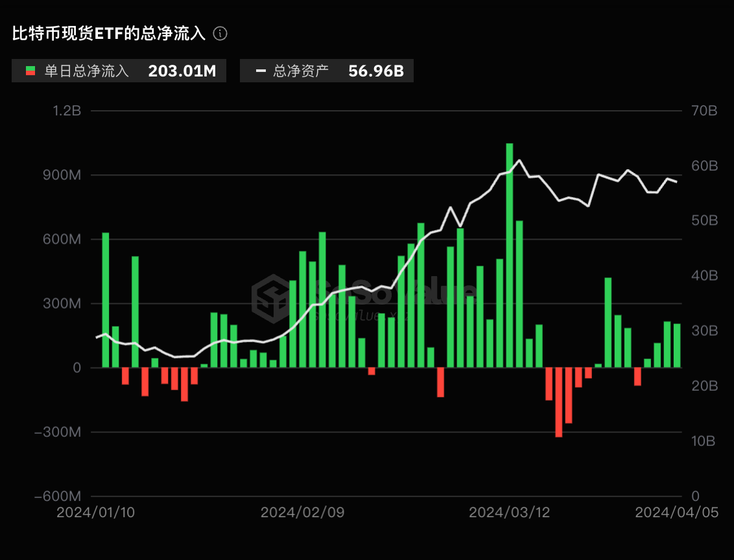This screenshot has width=734, height=560.
Task: Click the 1.2B label on the left axis
Action: [x=67, y=111]
